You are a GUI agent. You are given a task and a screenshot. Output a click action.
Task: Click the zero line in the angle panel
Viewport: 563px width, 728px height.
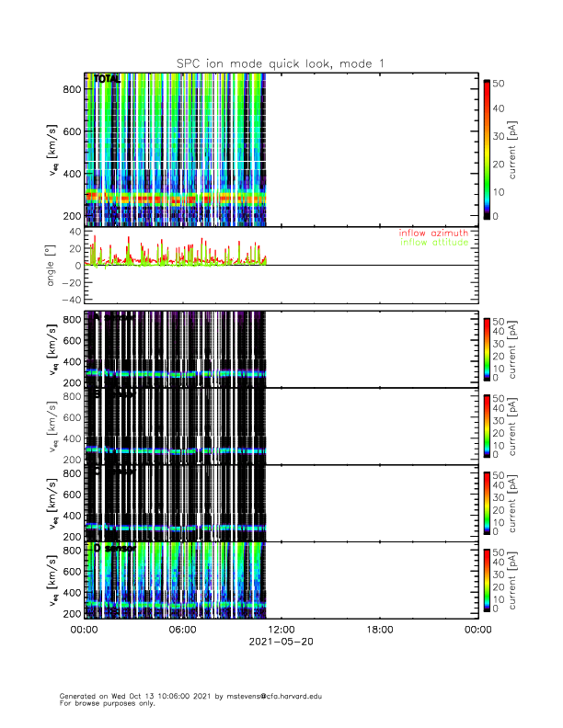pyautogui.click(x=368, y=266)
